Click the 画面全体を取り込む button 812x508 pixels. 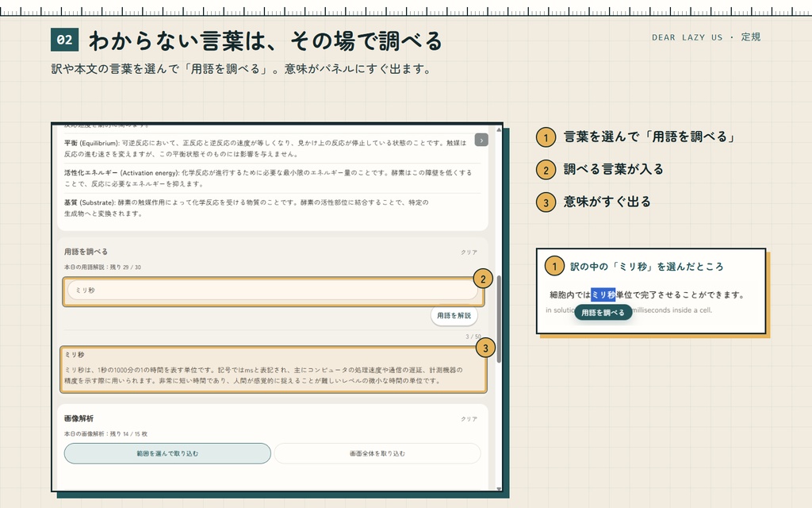(377, 453)
